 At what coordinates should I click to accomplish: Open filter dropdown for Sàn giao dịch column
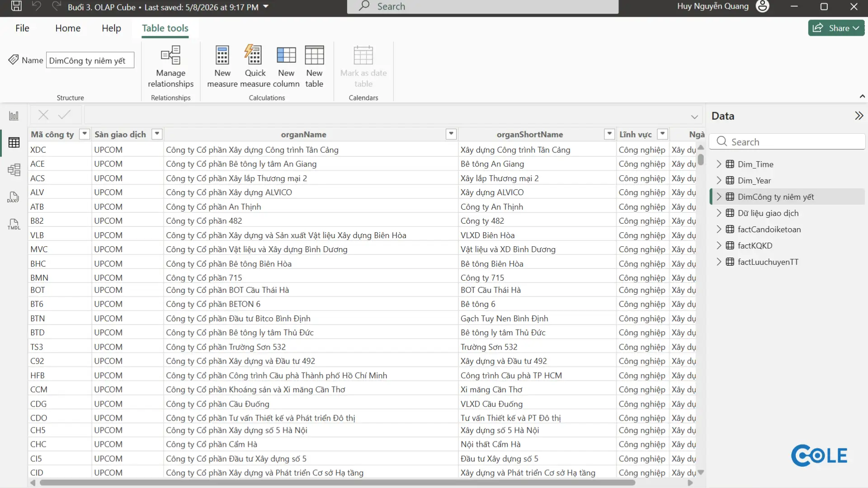point(157,134)
